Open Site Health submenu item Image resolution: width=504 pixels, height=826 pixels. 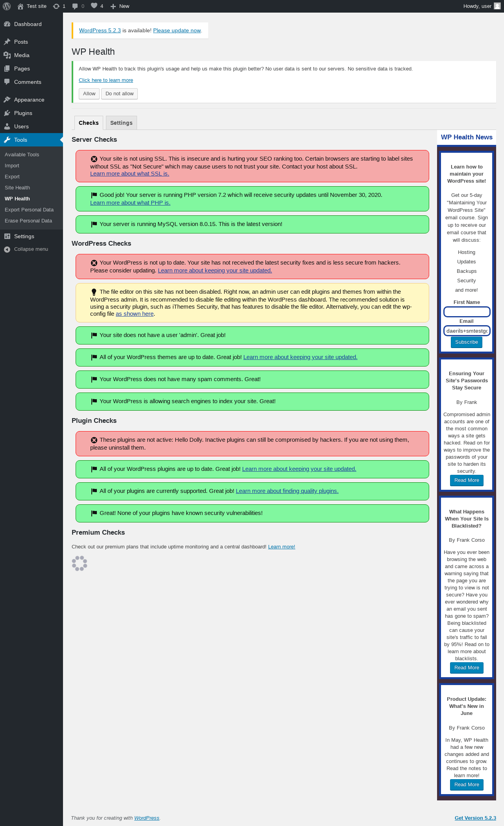(17, 188)
